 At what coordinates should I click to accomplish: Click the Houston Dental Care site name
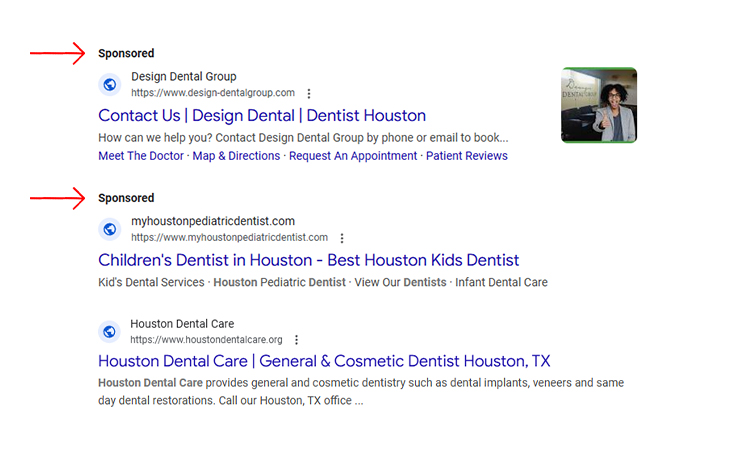[182, 324]
